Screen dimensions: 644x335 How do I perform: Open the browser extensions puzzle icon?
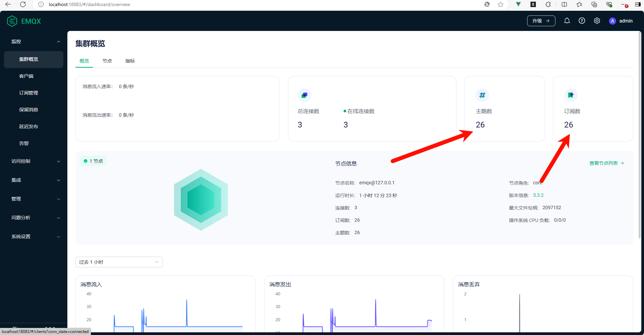[548, 4]
